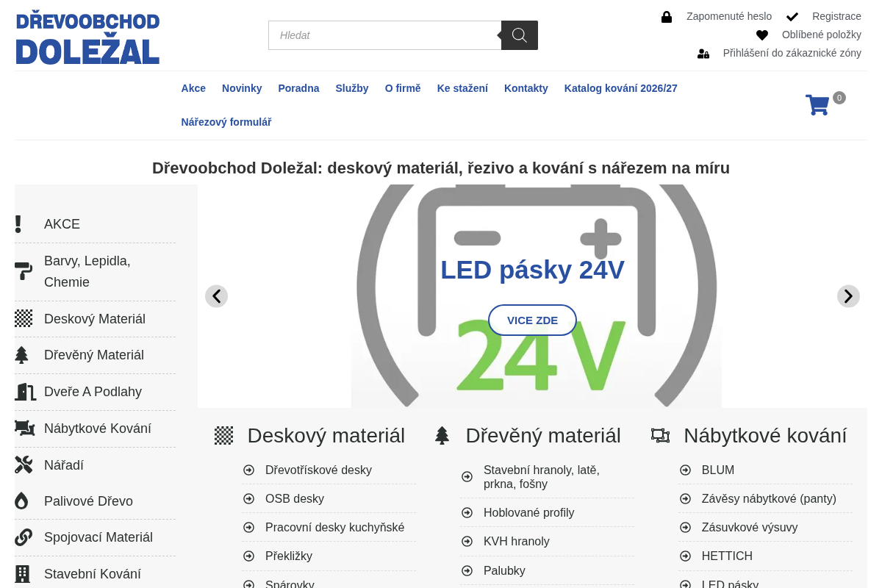882x588 pixels.
Task: Open the BLUM link
Action: click(x=718, y=470)
